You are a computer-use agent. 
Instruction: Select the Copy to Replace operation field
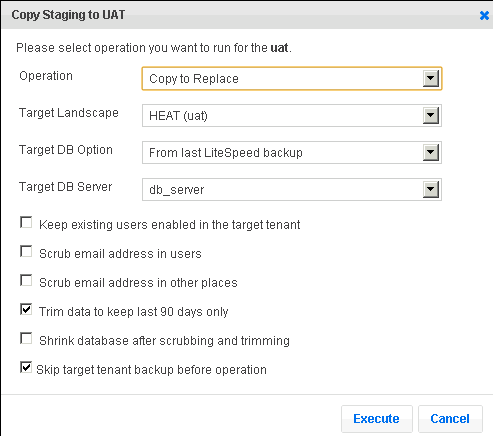(x=292, y=79)
